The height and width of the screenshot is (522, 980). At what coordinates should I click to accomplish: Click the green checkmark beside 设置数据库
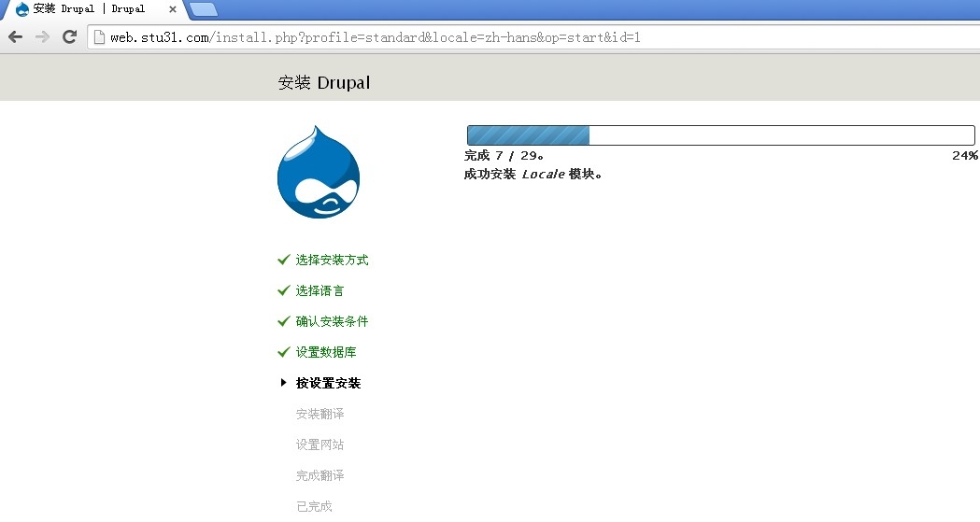click(284, 352)
